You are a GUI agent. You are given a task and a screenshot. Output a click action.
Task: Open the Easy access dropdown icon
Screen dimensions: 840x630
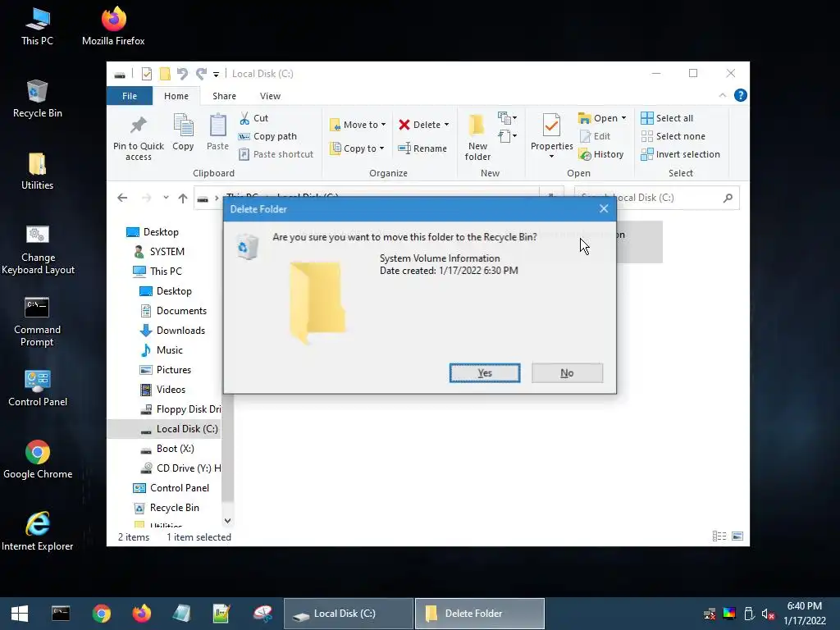507,136
